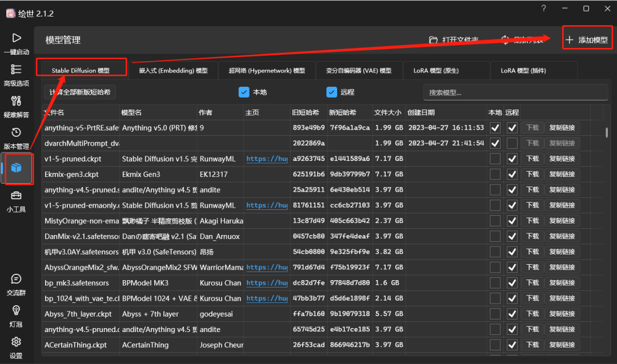The image size is (617, 364).
Task: Open homepage link for AbyssOrangeMix2_sfw row
Action: click(267, 268)
